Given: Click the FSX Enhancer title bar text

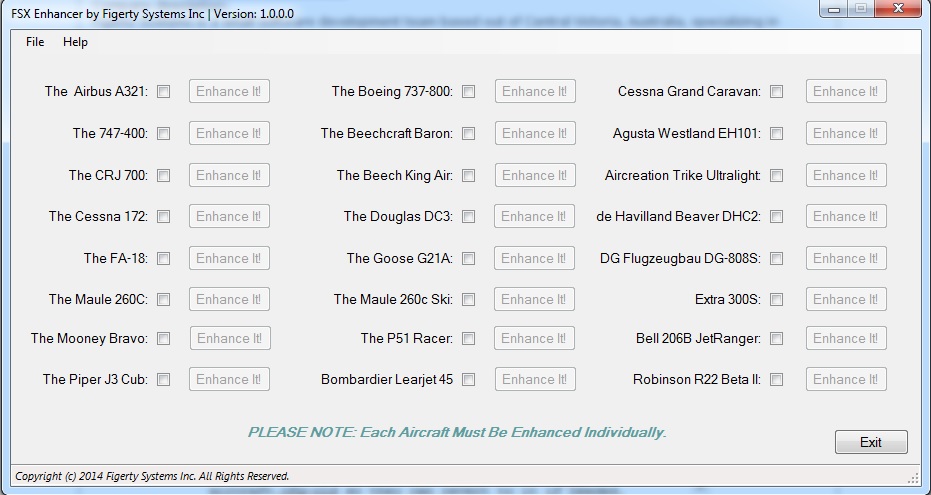Looking at the screenshot, I should pos(153,14).
